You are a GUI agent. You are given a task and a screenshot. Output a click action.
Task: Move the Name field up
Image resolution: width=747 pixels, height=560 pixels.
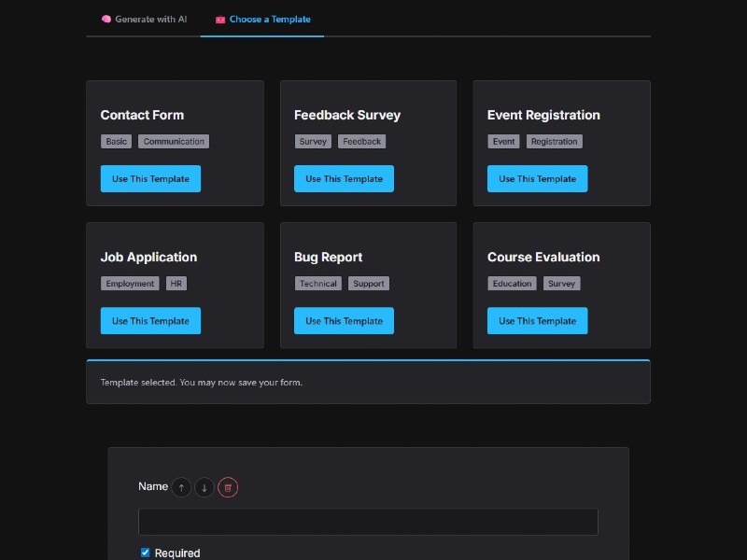tap(181, 486)
